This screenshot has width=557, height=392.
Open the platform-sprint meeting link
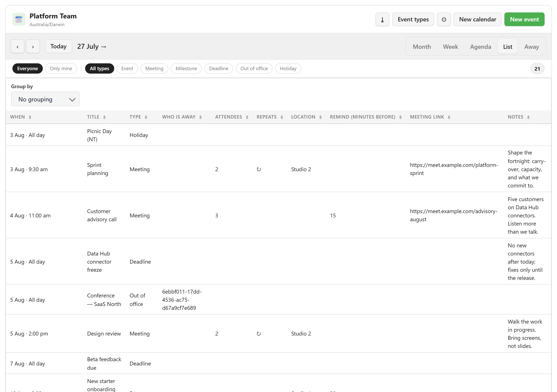point(454,169)
